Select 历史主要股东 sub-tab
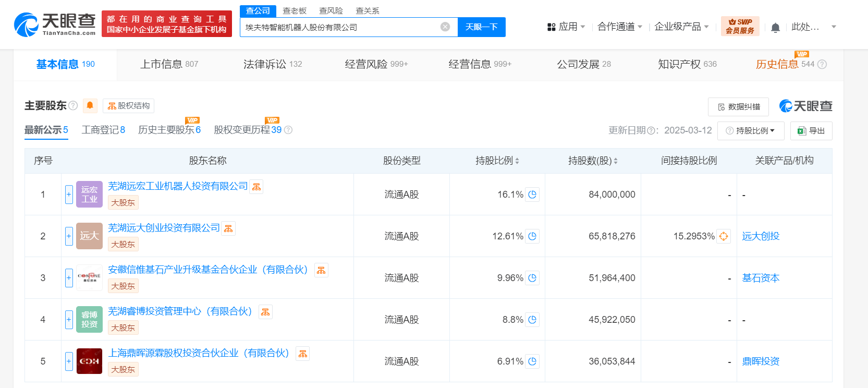The width and height of the screenshot is (868, 388). pyautogui.click(x=169, y=130)
